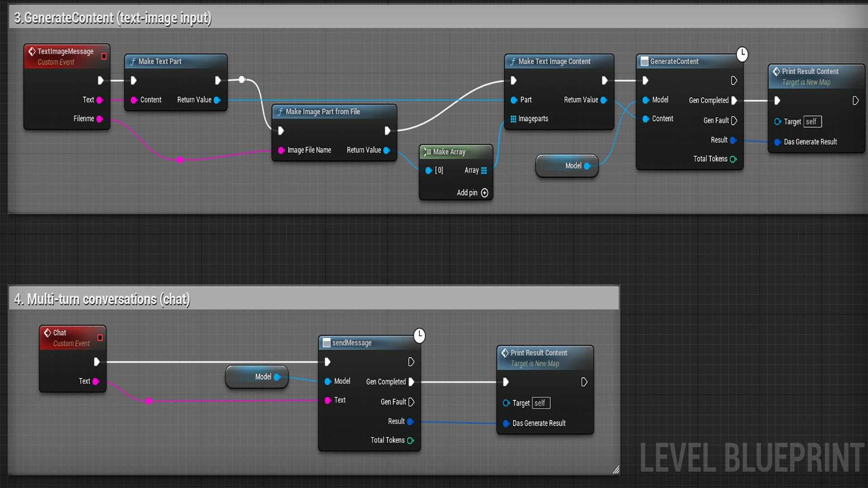Viewport: 868px width, 488px height.
Task: Click the Imageparts array pin icon
Action: (x=513, y=119)
